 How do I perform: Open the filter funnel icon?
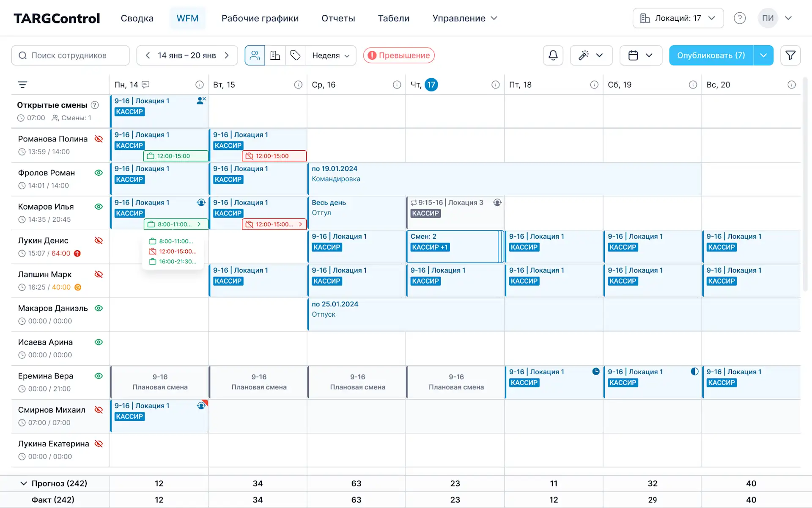point(790,55)
